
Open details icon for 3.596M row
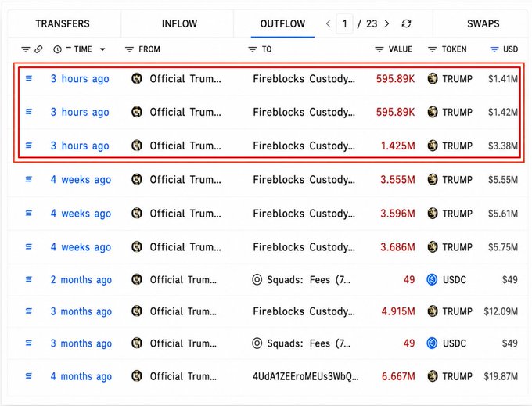[x=29, y=213]
